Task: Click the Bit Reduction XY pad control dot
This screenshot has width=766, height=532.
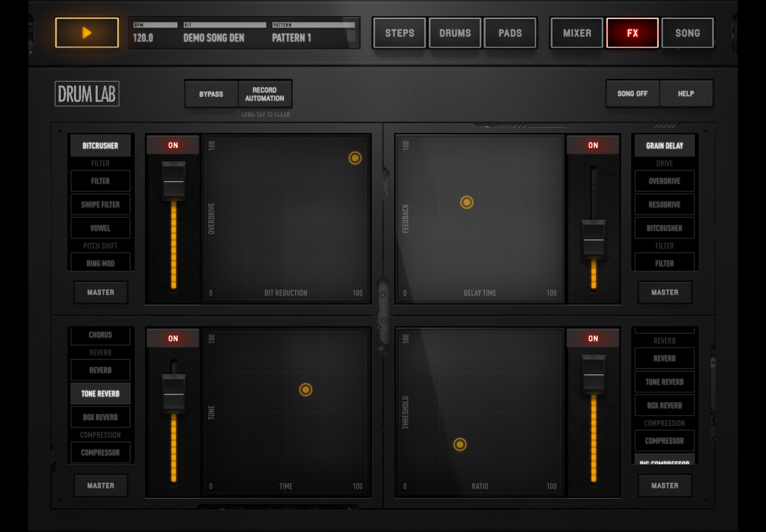Action: coord(355,158)
